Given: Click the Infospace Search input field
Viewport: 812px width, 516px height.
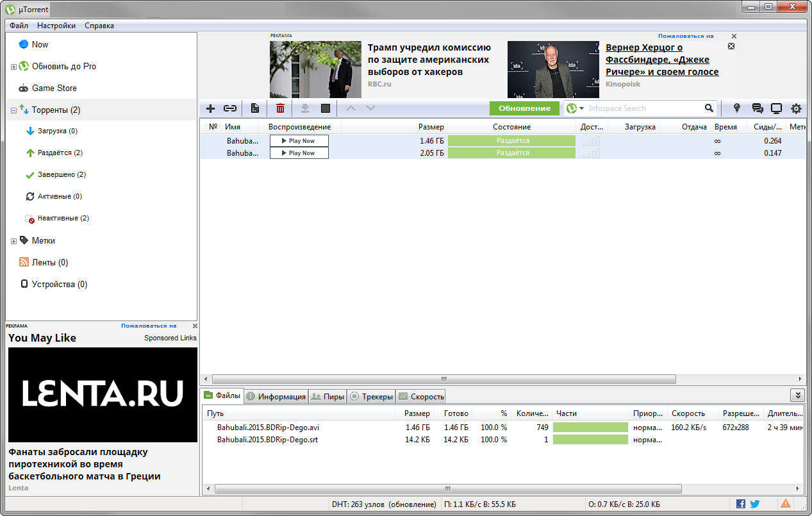Looking at the screenshot, I should [645, 108].
